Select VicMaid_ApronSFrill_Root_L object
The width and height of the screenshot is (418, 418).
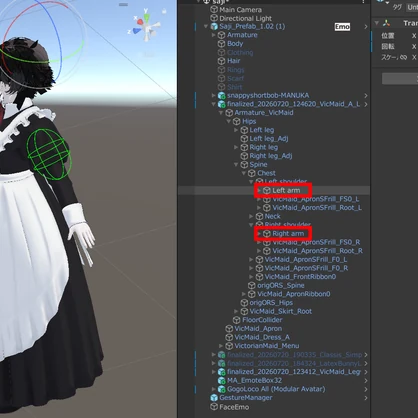(x=317, y=208)
